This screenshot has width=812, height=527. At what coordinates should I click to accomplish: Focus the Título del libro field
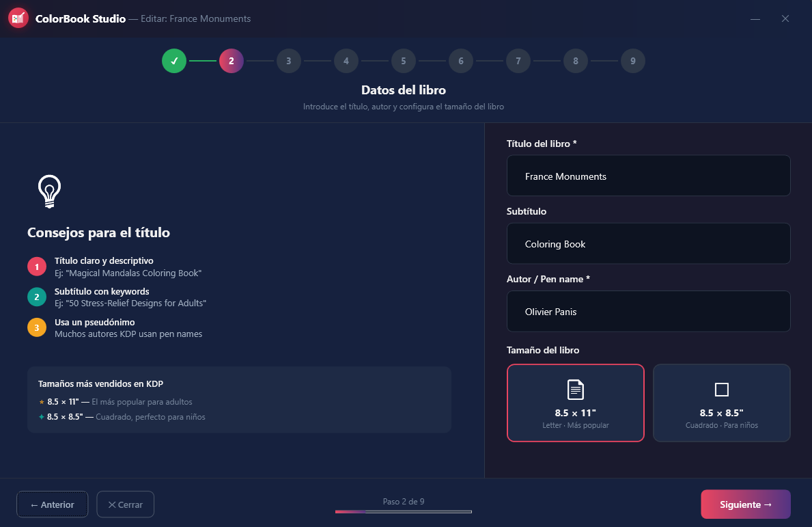pos(648,176)
